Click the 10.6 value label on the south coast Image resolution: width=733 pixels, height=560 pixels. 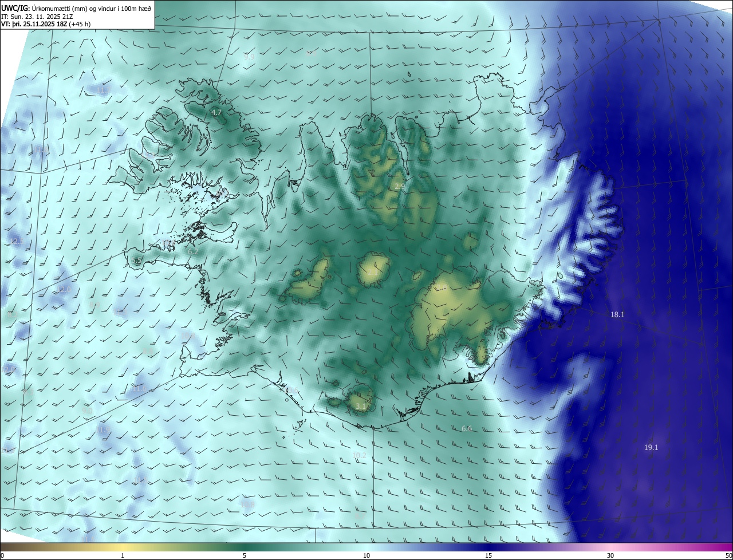tap(293, 390)
